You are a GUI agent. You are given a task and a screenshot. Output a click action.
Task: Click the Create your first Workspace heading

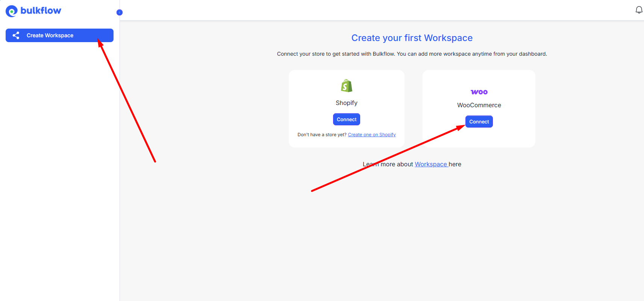pos(412,38)
